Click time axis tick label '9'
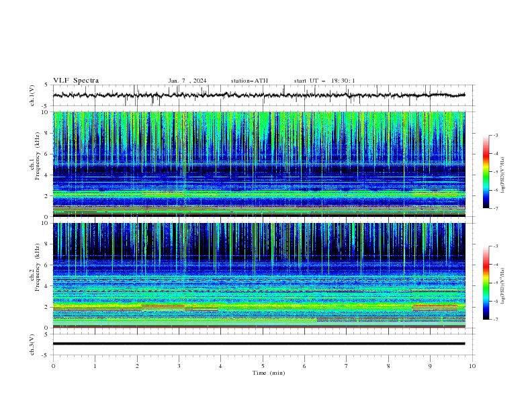532x411 pixels. point(430,366)
